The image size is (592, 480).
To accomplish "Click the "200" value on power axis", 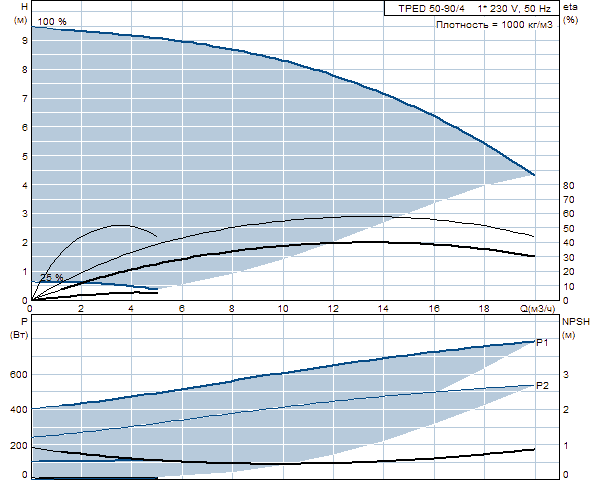I will click(x=19, y=446).
